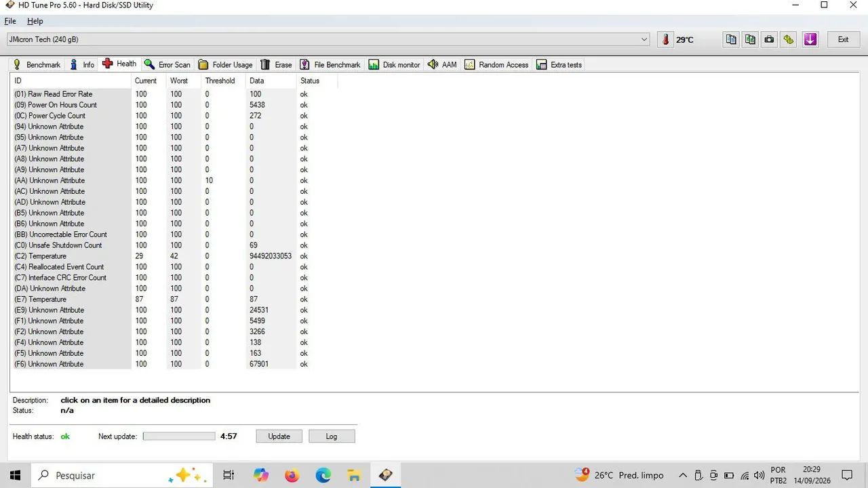The image size is (868, 488).
Task: Click the Next update progress bar
Action: (x=179, y=436)
